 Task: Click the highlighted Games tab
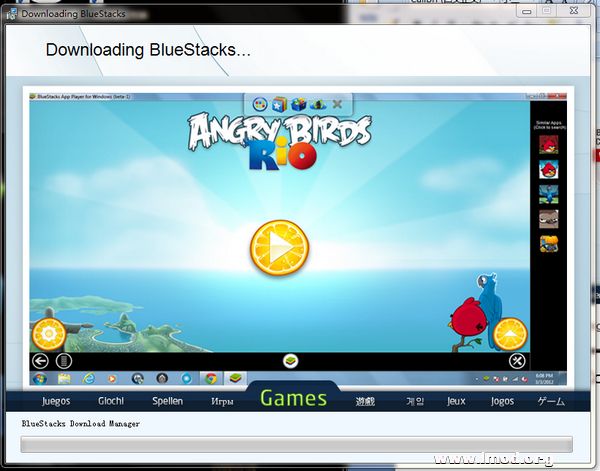point(293,399)
